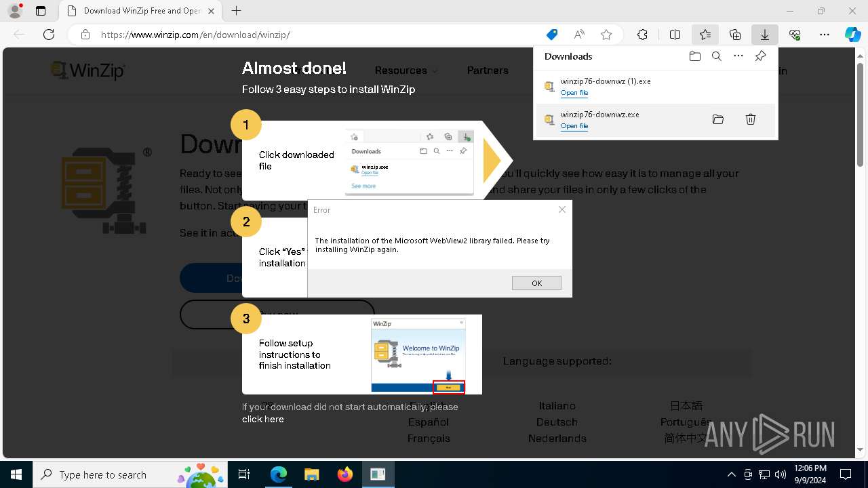Click OK in the Error dialog
This screenshot has height=488, width=868.
[x=536, y=283]
